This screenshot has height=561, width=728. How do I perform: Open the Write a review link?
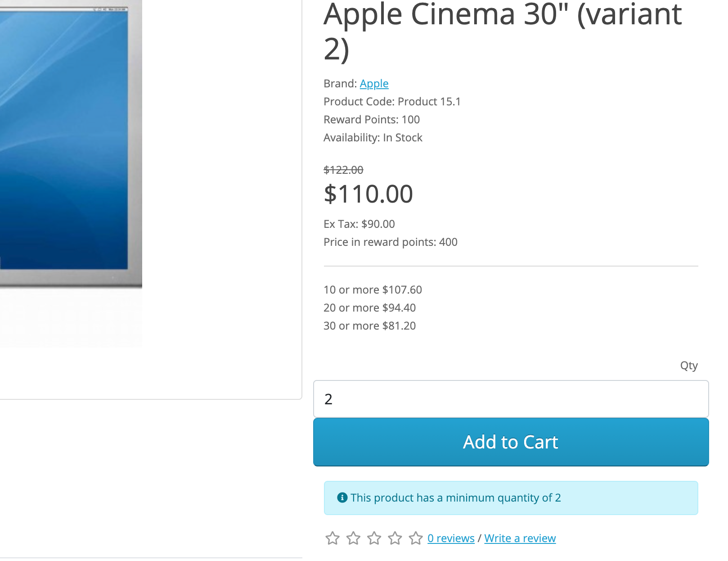click(520, 538)
